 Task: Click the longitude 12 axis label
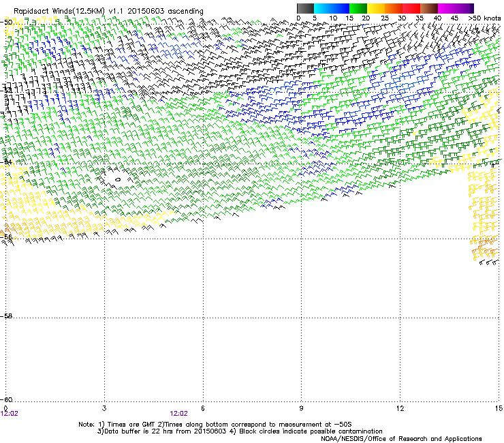[x=400, y=408]
